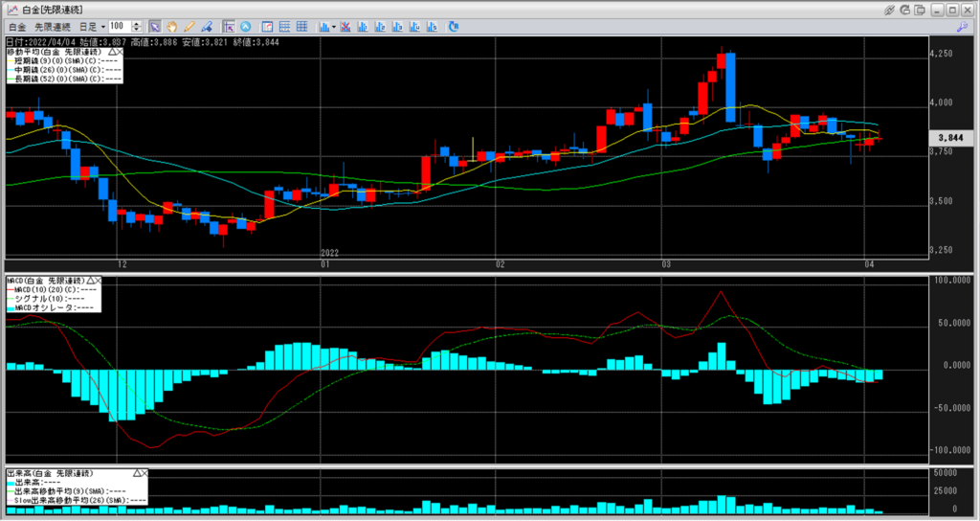Click the blue circular up-arrow icon
The height and width of the screenshot is (521, 980).
point(245,26)
